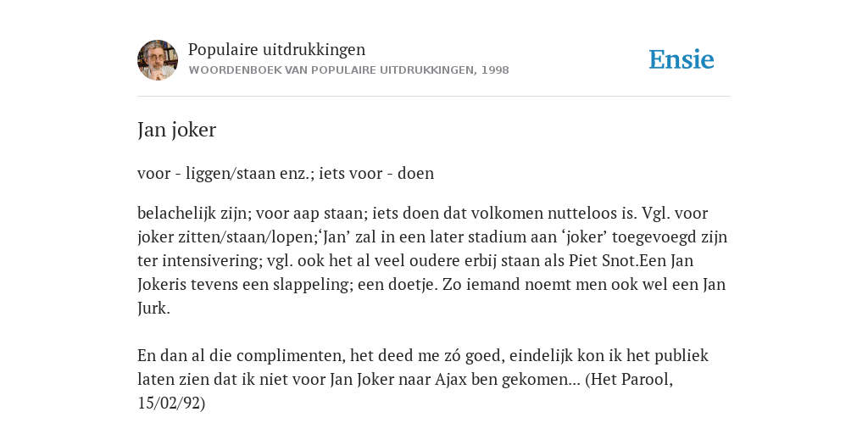This screenshot has height=434, width=868.
Task: Click the year 1998 in the subtitle
Action: tap(495, 70)
